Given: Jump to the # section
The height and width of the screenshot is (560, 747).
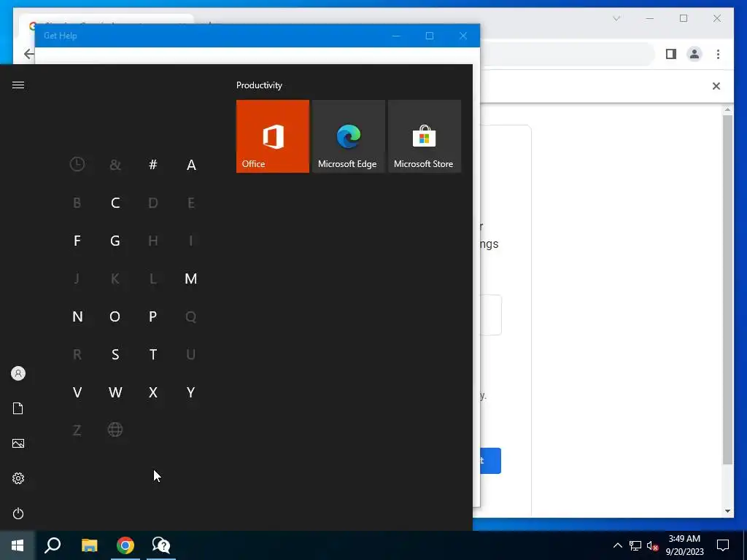Looking at the screenshot, I should coord(153,164).
